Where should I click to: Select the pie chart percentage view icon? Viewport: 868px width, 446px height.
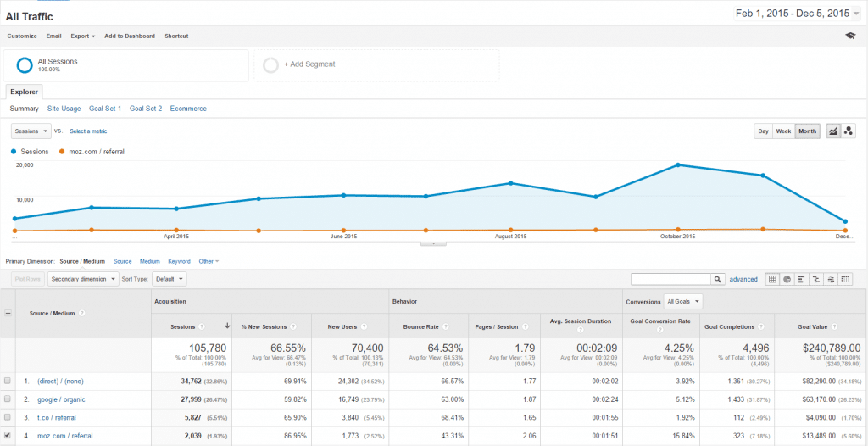[x=787, y=279]
